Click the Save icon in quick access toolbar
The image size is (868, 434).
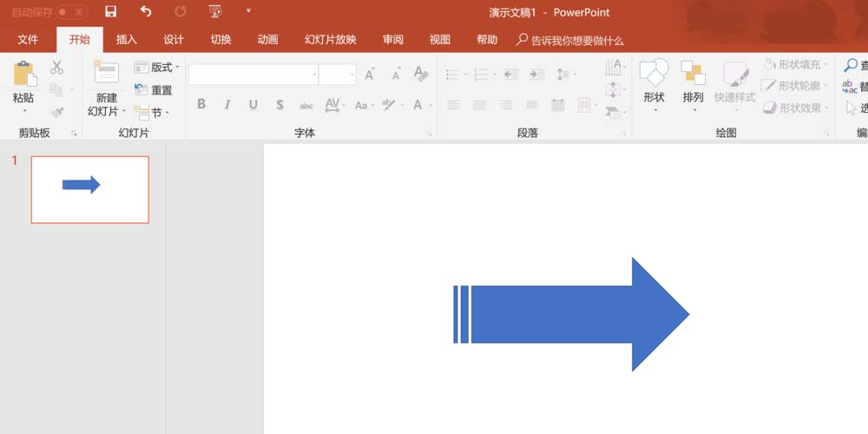(x=111, y=11)
